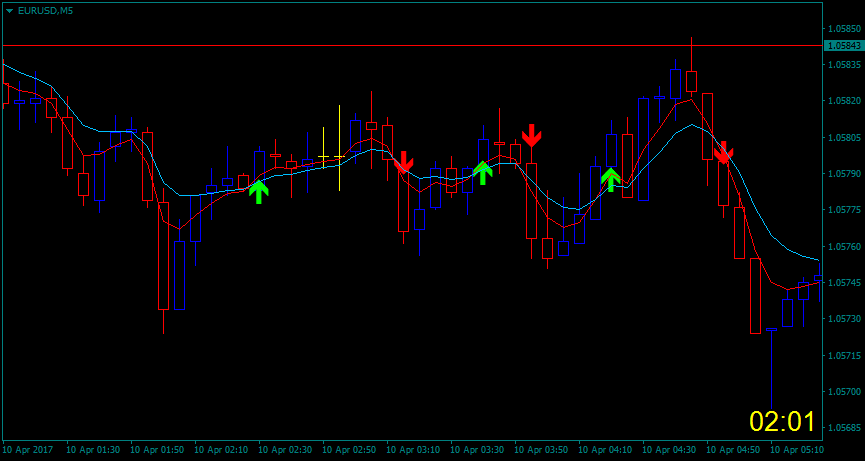Select the green buy arrow near 02:30
This screenshot has width=865, height=461.
coord(259,192)
